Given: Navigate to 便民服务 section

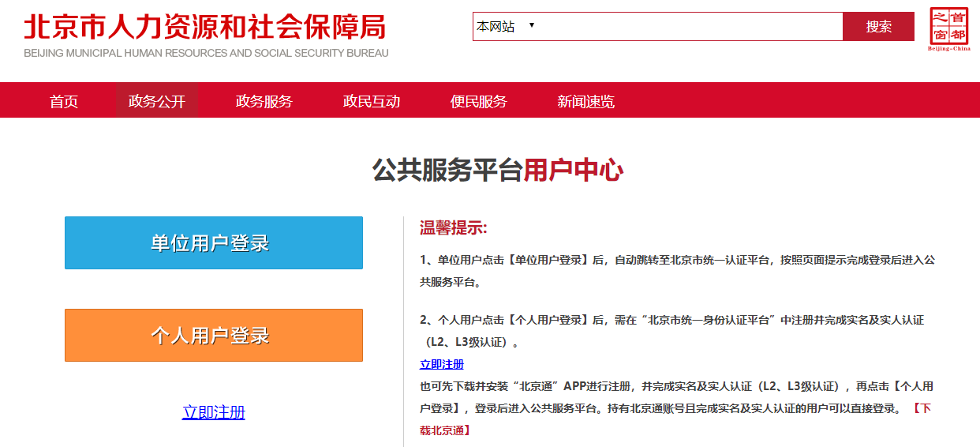Looking at the screenshot, I should 479,101.
